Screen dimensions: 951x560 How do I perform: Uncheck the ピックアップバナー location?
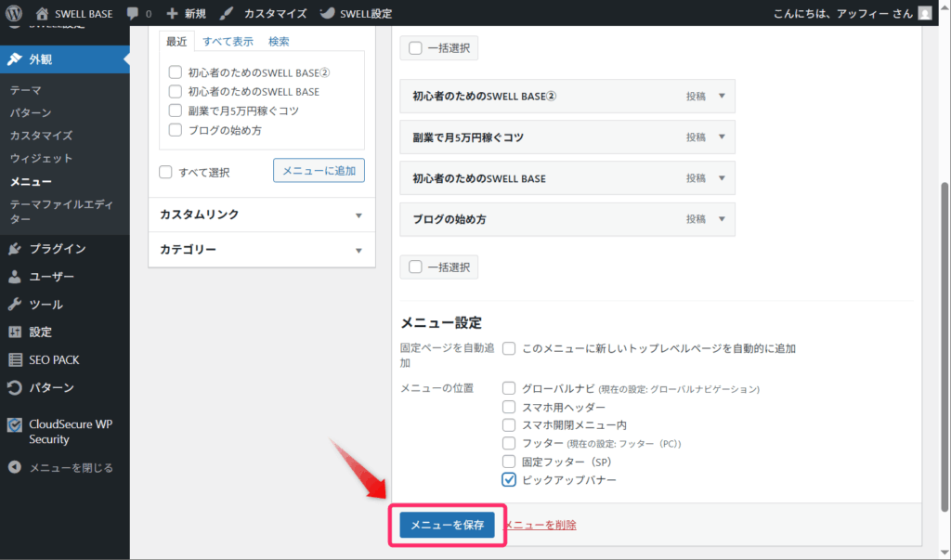click(509, 479)
